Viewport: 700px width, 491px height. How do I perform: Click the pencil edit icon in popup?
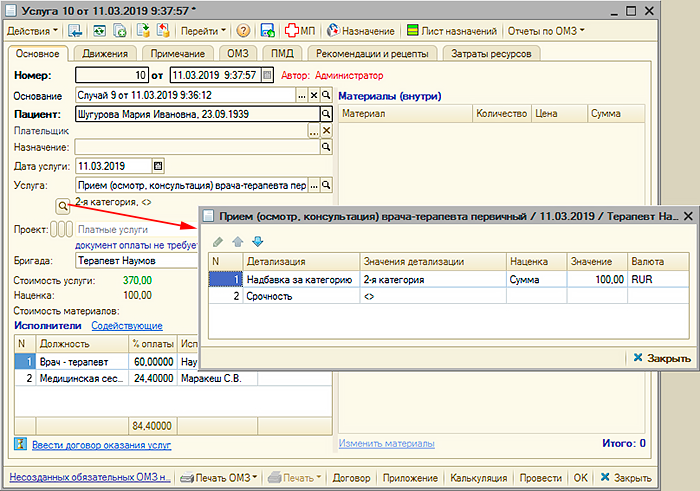[x=219, y=241]
